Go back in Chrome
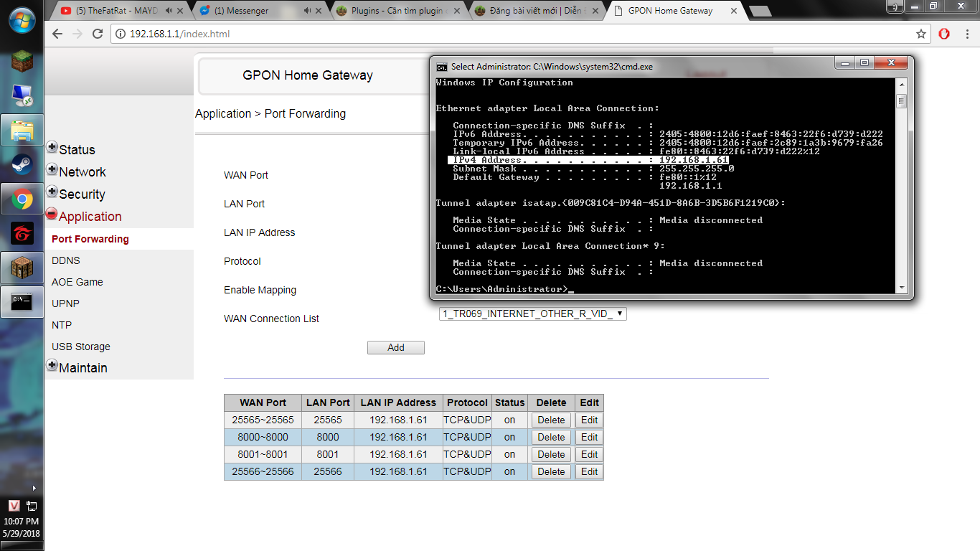980x551 pixels. click(x=57, y=34)
